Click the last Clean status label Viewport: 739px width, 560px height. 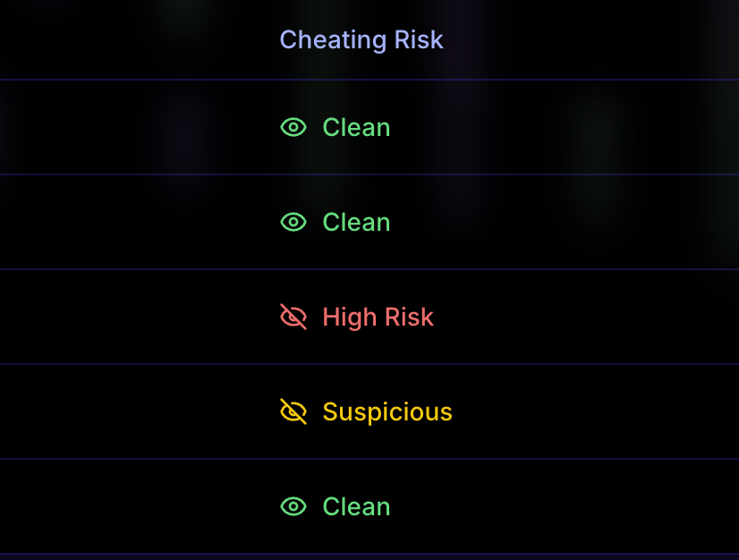pyautogui.click(x=356, y=506)
